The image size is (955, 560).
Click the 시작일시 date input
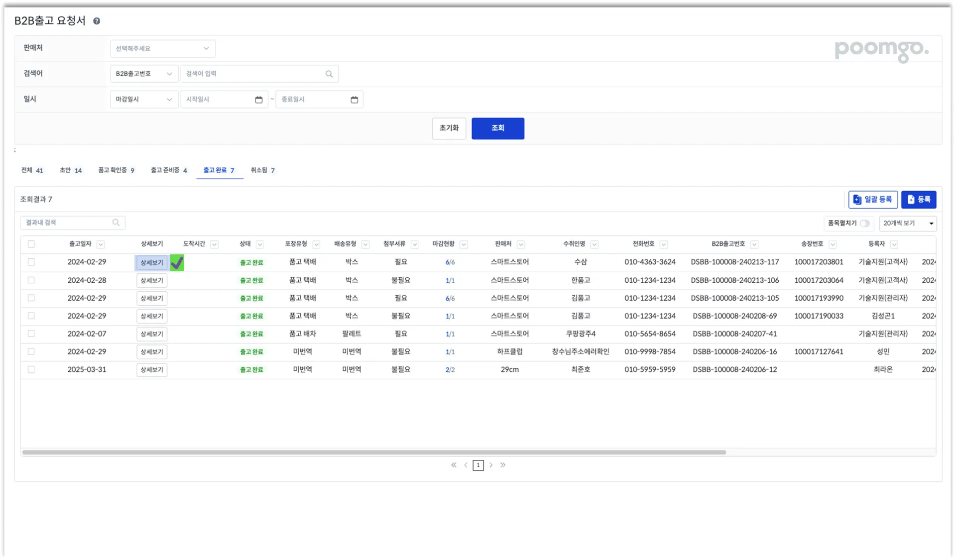pyautogui.click(x=224, y=100)
